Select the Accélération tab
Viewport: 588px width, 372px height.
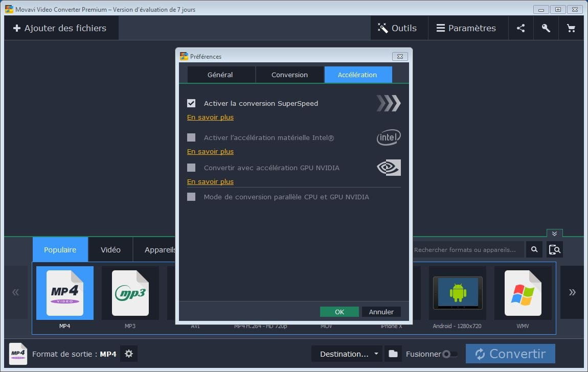[357, 75]
